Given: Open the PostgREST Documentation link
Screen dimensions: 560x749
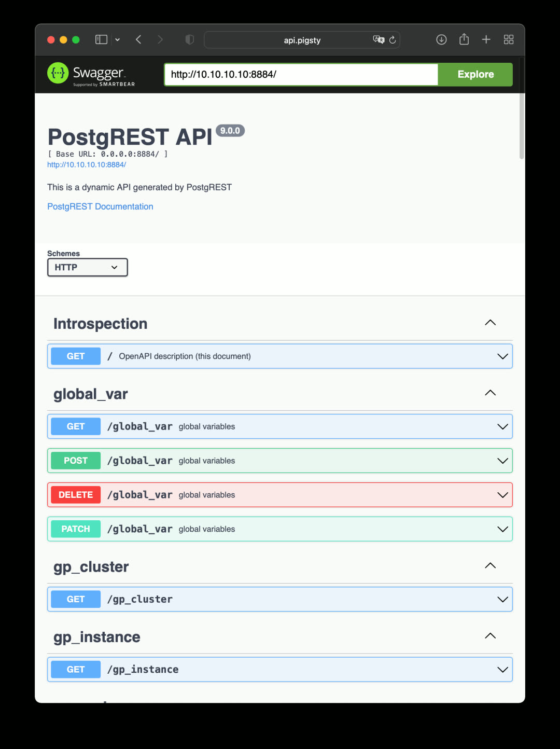Looking at the screenshot, I should pos(100,206).
